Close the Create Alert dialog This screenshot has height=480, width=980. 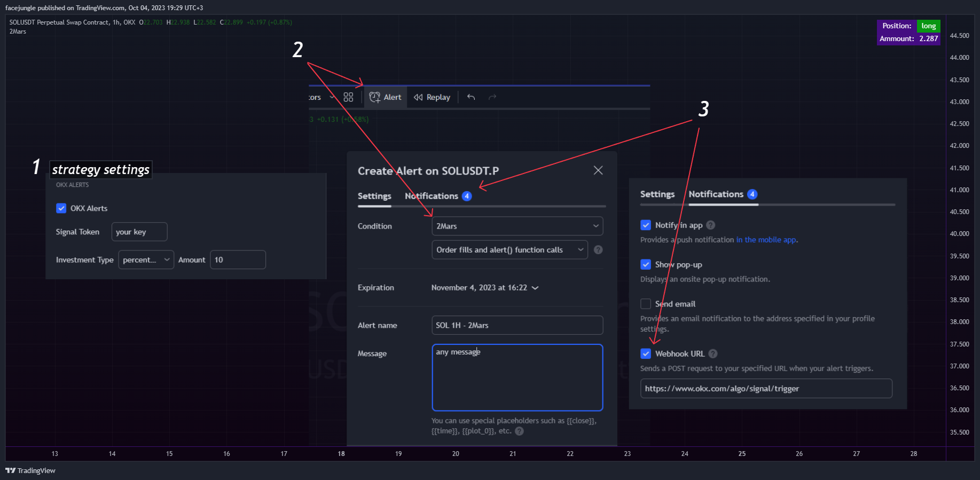(x=598, y=170)
